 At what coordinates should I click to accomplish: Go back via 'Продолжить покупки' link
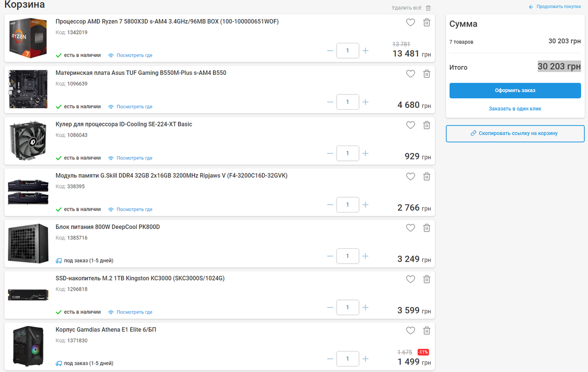pyautogui.click(x=555, y=7)
